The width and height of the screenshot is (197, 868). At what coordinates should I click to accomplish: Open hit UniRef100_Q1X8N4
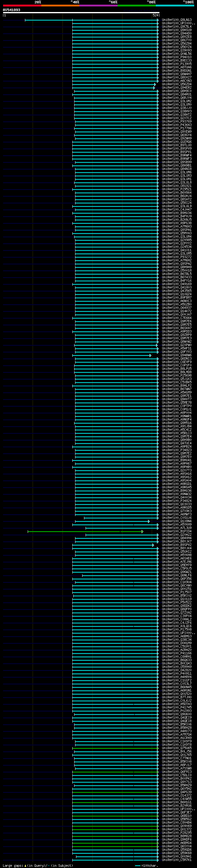tap(176, 521)
